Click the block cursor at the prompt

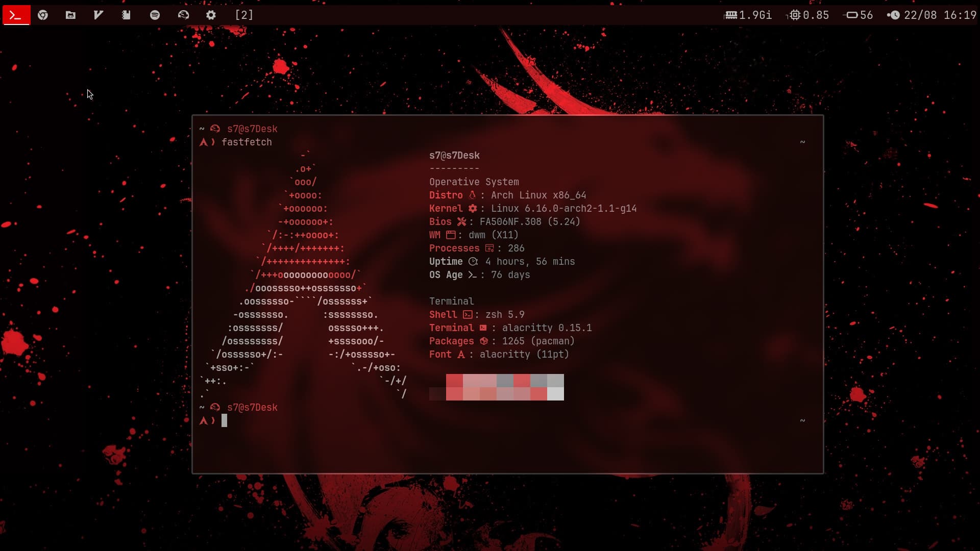pyautogui.click(x=224, y=420)
